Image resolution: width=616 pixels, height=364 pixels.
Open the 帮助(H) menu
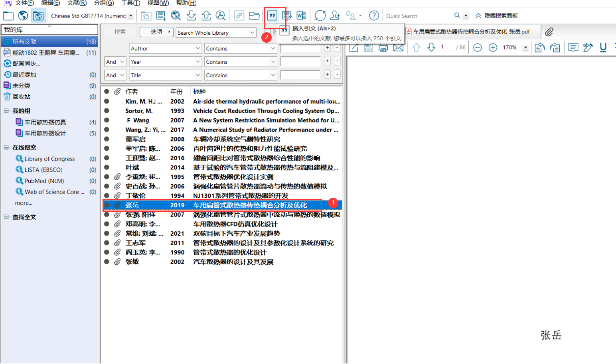[x=186, y=3]
